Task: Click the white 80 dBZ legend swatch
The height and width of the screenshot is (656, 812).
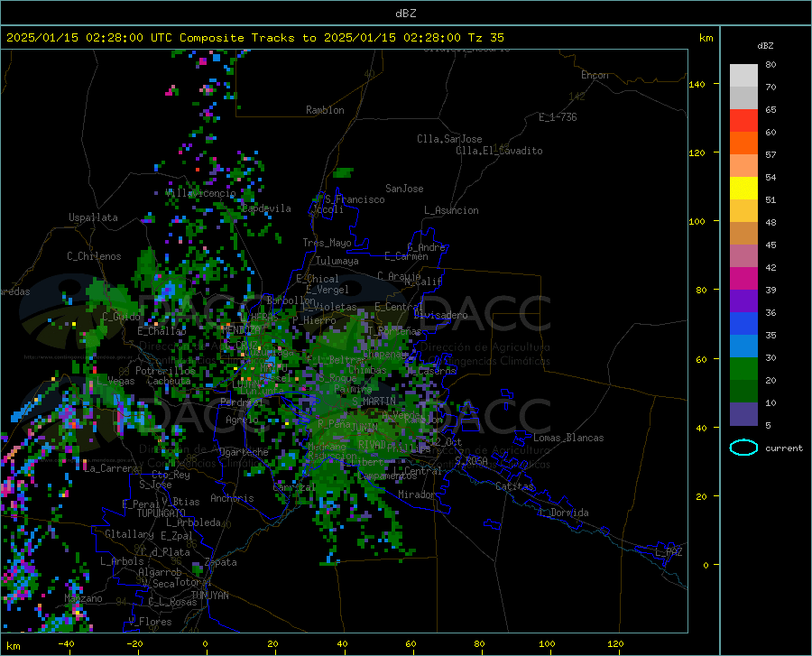Action: 743,76
